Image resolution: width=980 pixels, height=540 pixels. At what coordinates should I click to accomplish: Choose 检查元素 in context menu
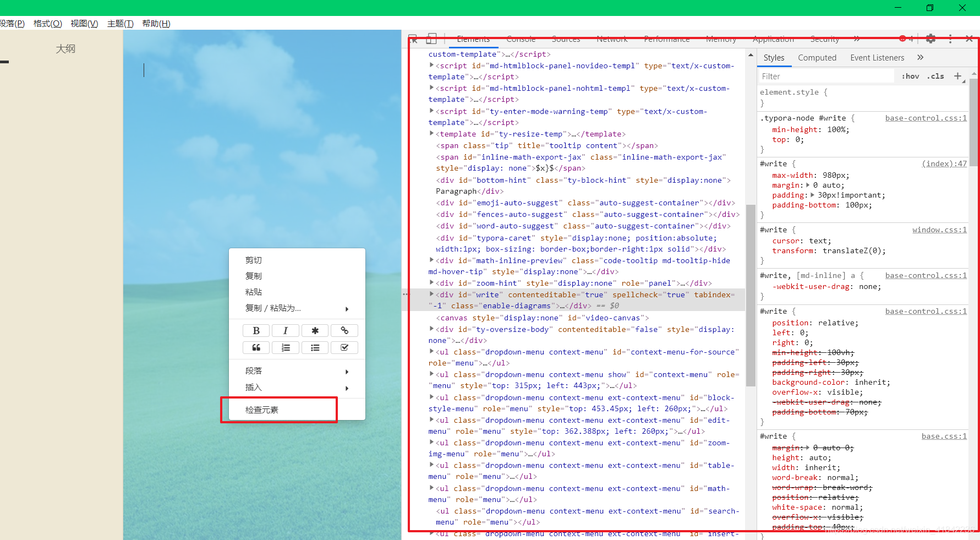point(297,410)
